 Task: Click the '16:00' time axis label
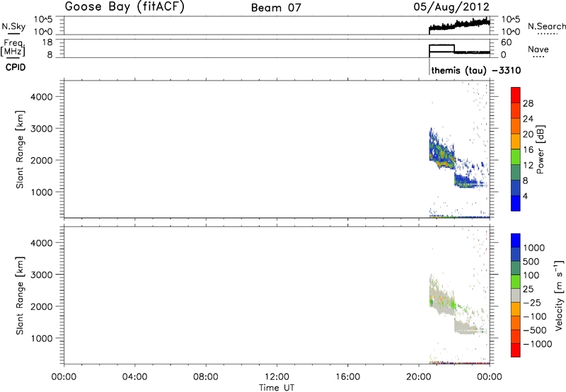347,377
